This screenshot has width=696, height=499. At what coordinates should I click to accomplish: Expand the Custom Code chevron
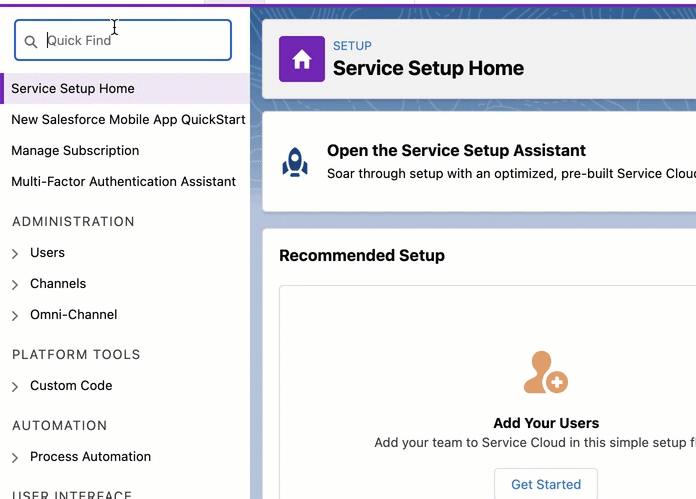click(x=15, y=387)
